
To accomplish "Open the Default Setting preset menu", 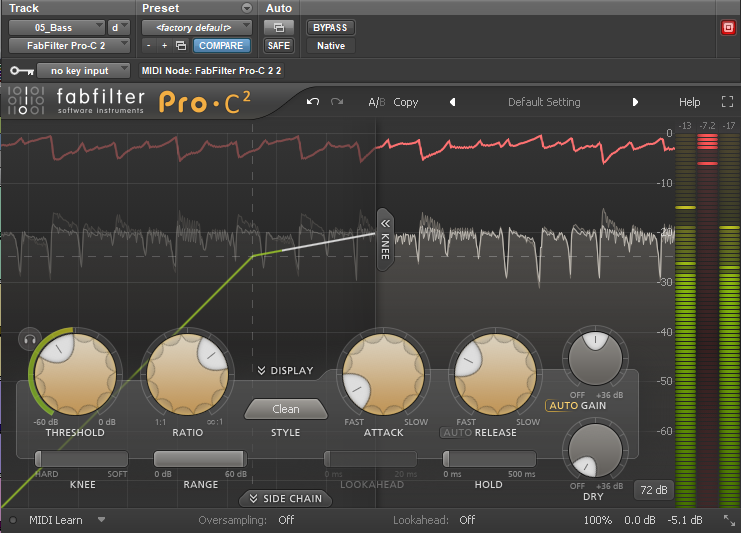I will click(x=544, y=102).
